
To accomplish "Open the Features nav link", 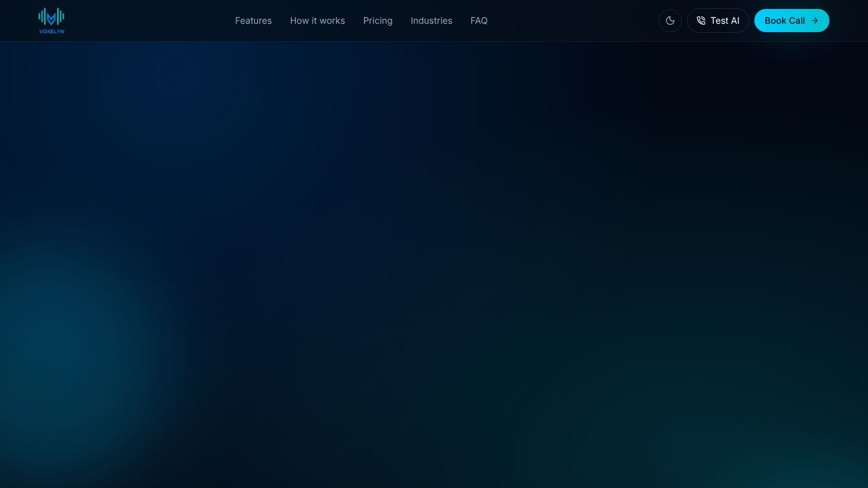I will [x=253, y=21].
